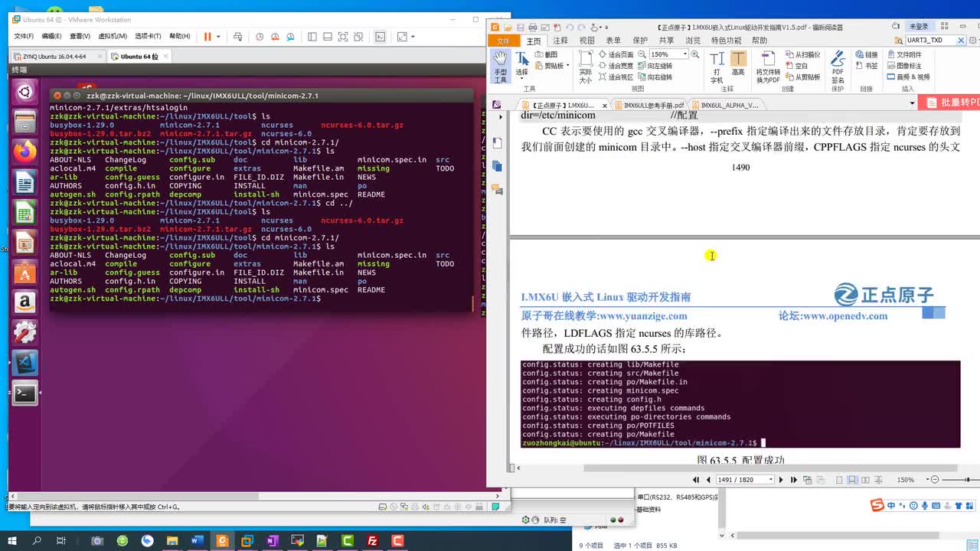Select continuous page view in the status bar
Screen dimensions: 980x551
(x=852, y=480)
